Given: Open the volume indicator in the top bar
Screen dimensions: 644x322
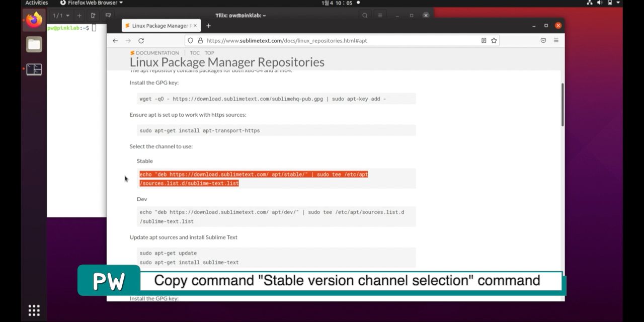Looking at the screenshot, I should click(600, 3).
